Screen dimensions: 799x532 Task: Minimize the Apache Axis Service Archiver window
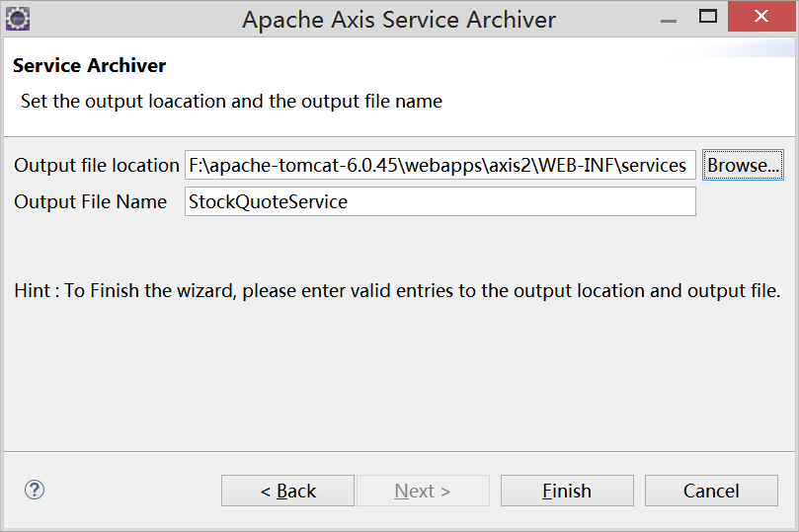(668, 19)
